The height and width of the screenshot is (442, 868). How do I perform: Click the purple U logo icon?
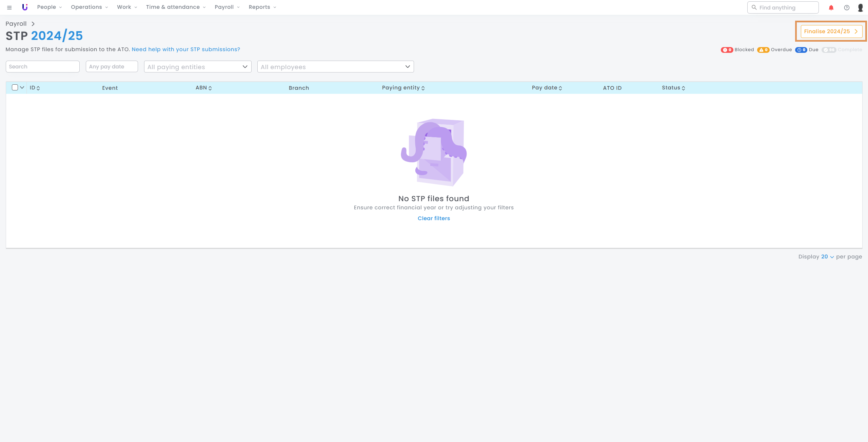tap(25, 7)
